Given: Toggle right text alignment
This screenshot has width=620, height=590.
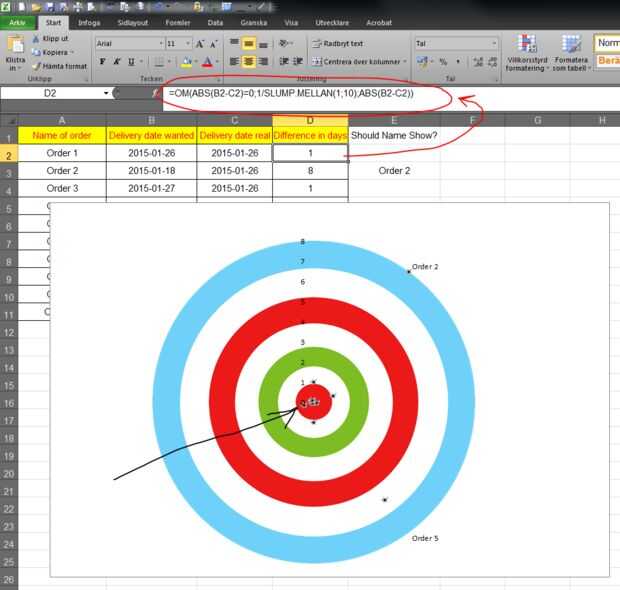Looking at the screenshot, I should 263,61.
